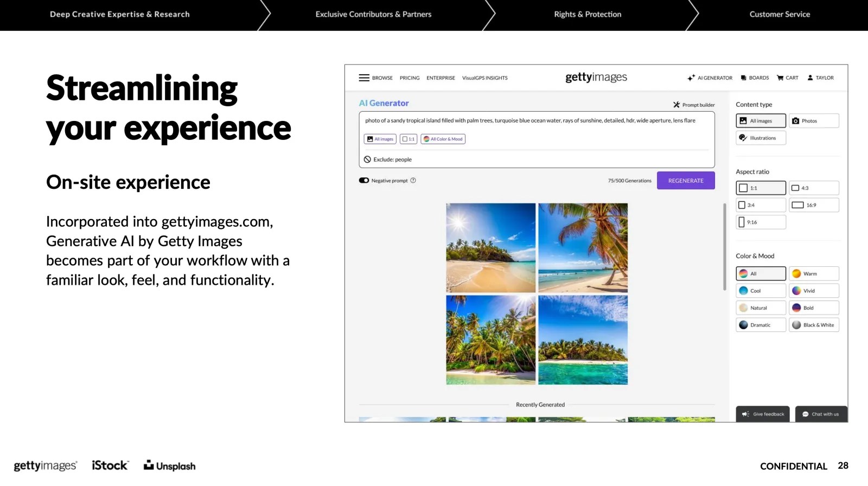This screenshot has height=486, width=868.
Task: Click the All images chip in prompt box
Action: 380,139
